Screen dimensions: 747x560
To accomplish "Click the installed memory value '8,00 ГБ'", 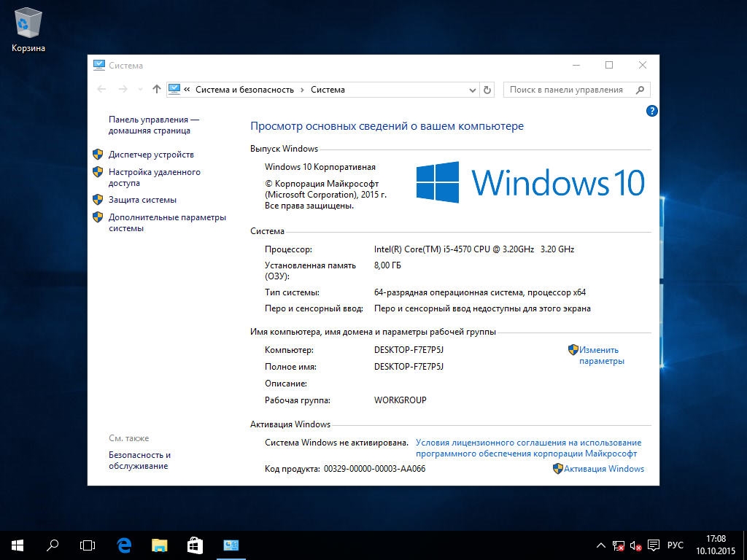I will 387,265.
